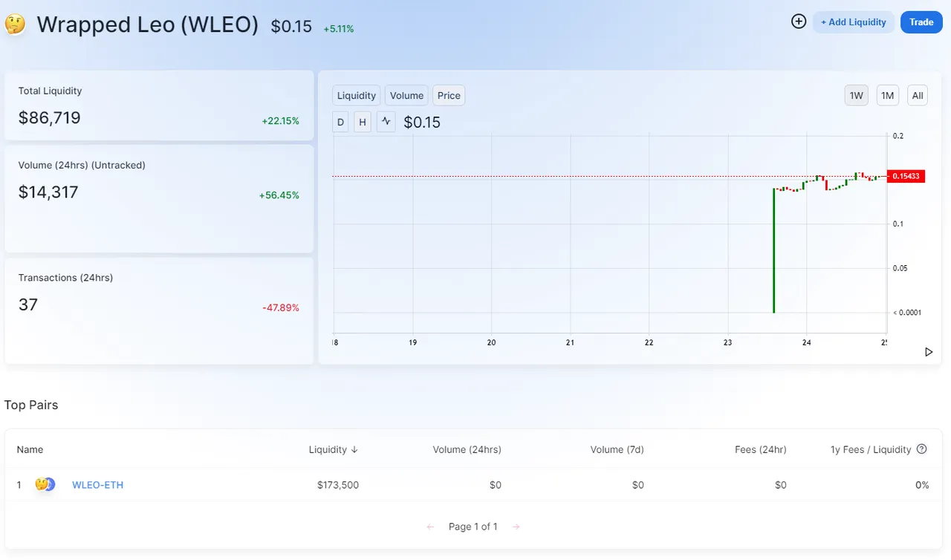Click the $14,317 volume value
The width and height of the screenshot is (951, 560).
(48, 192)
